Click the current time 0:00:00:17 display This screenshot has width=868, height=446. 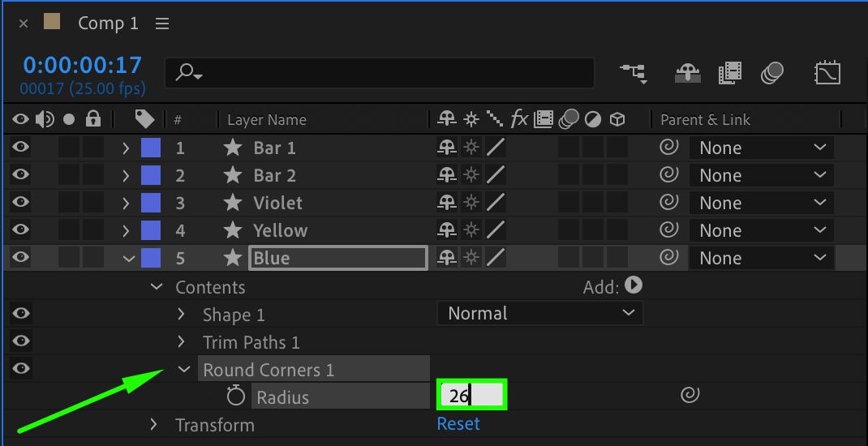pos(82,65)
